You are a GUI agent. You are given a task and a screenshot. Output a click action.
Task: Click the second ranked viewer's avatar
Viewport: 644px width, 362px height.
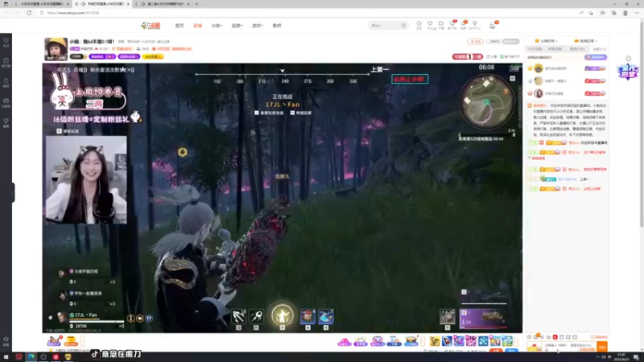539,81
